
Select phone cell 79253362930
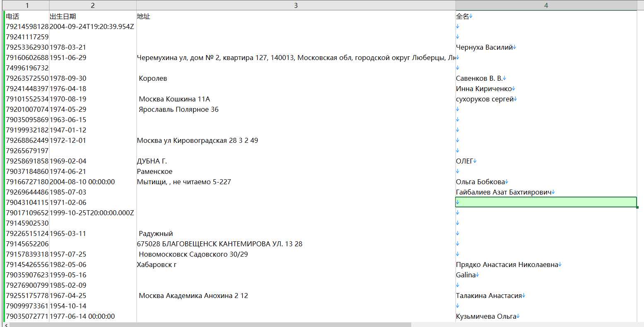[x=27, y=47]
